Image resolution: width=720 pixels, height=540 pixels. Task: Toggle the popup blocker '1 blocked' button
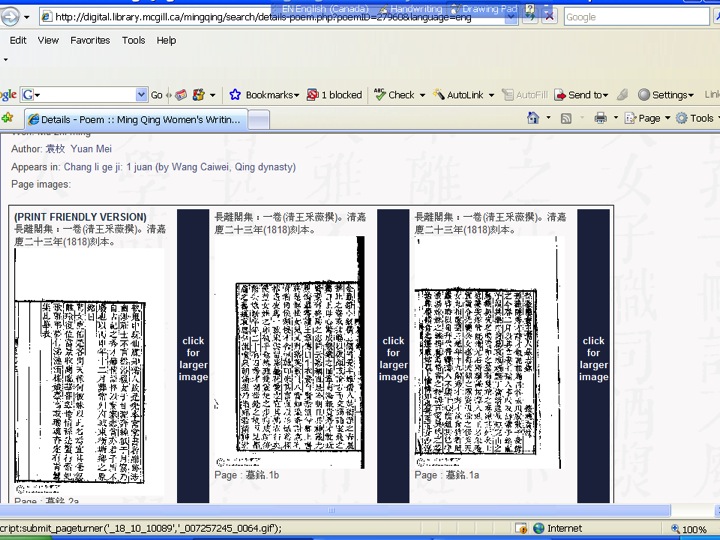[x=335, y=95]
